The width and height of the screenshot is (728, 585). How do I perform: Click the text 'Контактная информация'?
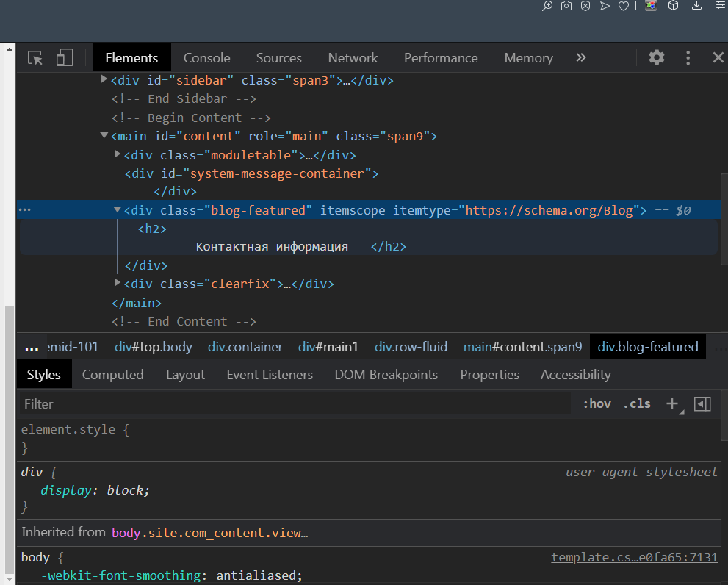[272, 247]
